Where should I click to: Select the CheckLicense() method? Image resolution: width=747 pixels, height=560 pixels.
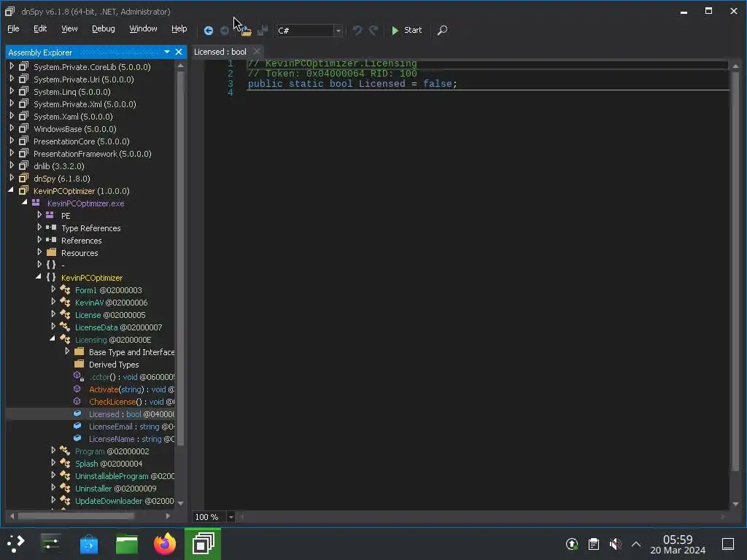pos(131,402)
